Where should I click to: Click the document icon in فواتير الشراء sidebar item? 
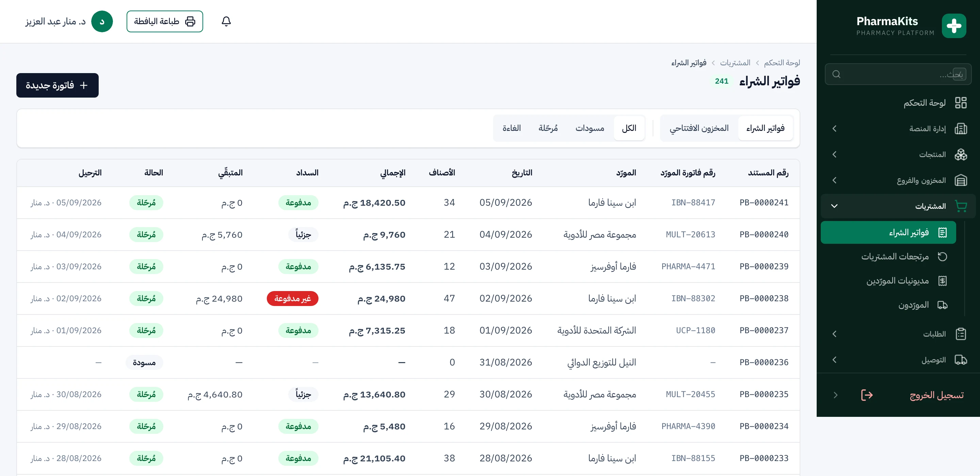[x=942, y=232]
